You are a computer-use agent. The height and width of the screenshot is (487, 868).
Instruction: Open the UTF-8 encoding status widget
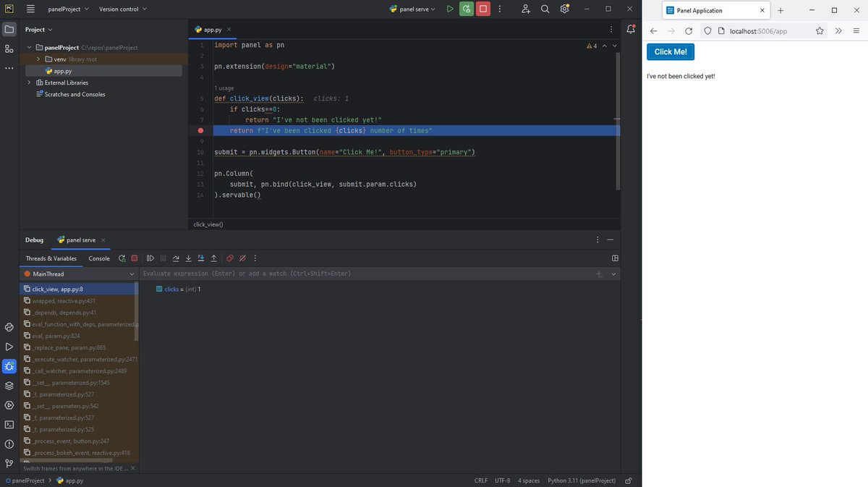(x=502, y=480)
